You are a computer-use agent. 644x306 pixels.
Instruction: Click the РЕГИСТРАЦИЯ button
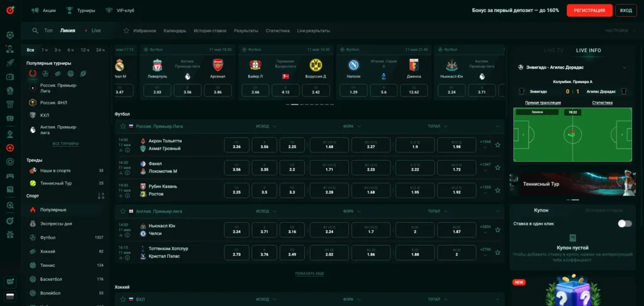(589, 11)
